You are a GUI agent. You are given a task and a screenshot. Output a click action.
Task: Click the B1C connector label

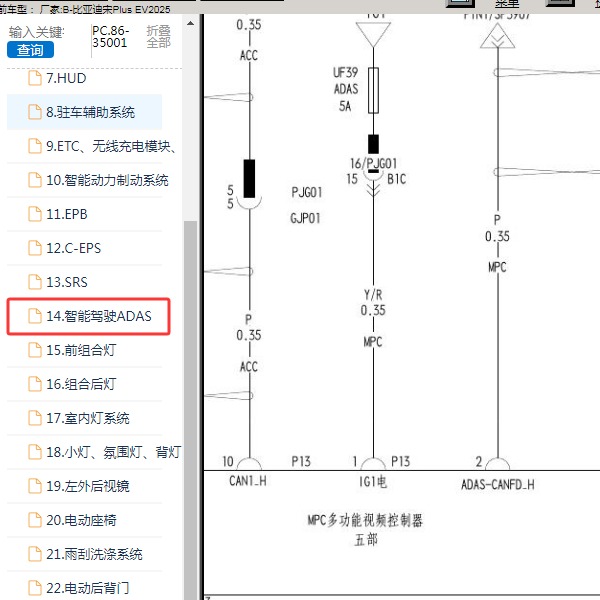click(396, 179)
